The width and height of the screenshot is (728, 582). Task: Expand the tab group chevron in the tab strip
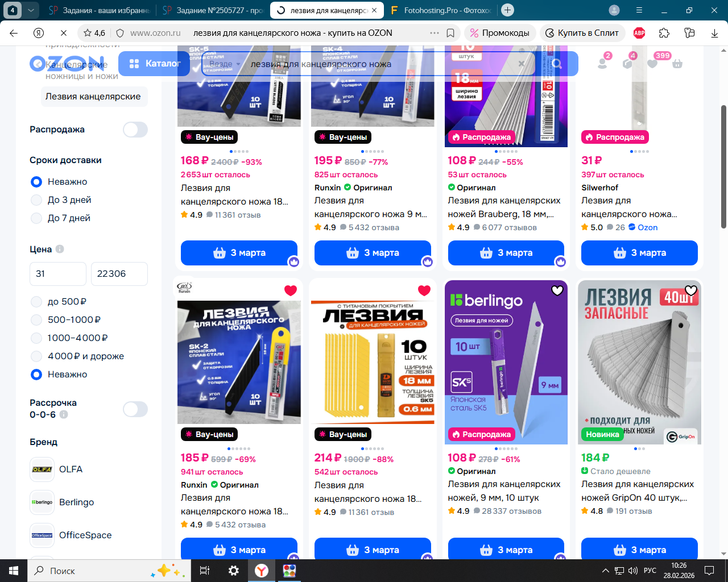tap(31, 10)
